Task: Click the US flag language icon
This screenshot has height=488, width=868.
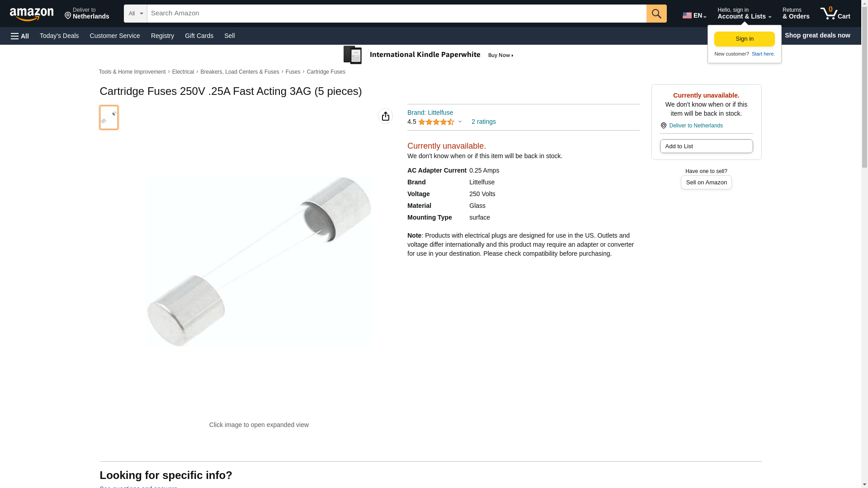Action: click(x=687, y=15)
